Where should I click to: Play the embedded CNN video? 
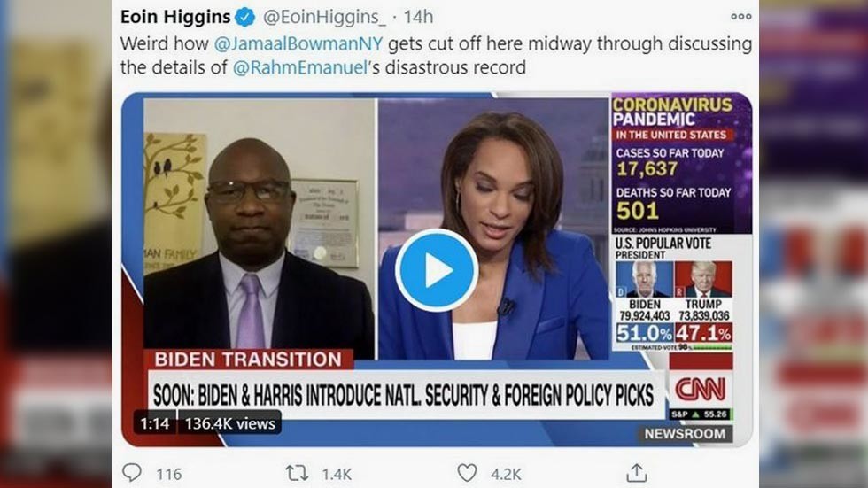click(x=437, y=270)
